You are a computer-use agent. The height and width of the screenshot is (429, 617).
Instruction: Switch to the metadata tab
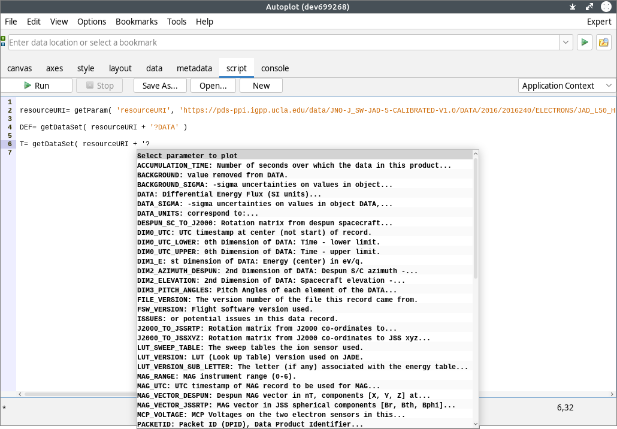194,68
